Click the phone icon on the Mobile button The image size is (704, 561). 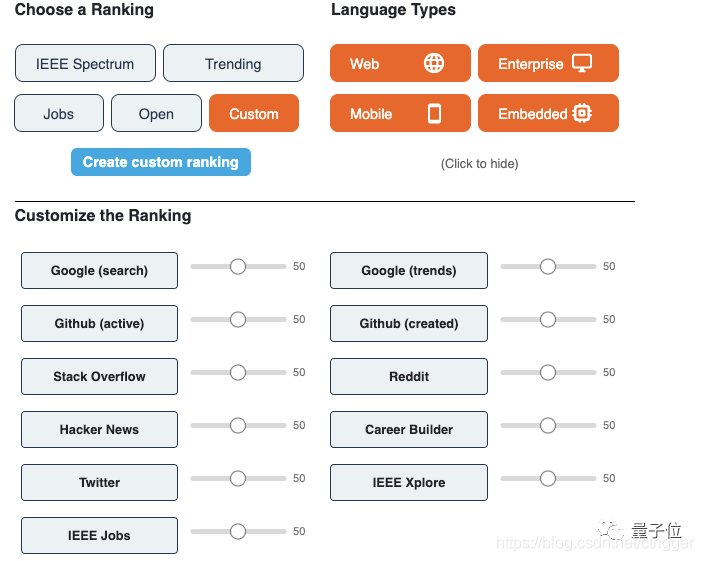(434, 114)
